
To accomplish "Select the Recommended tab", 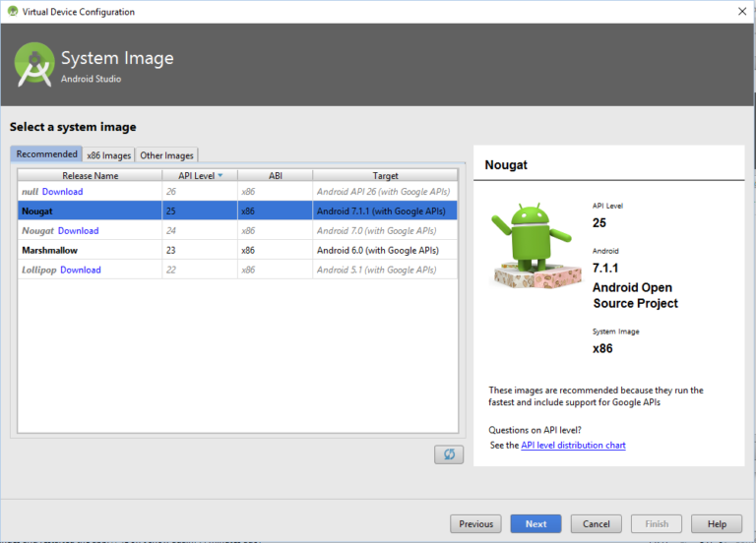I will tap(46, 154).
